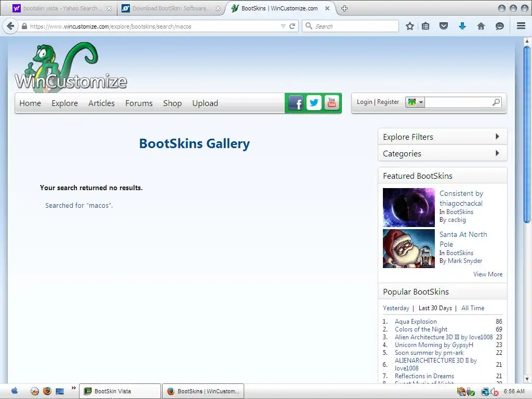Open the URL history dropdown arrow
The height and width of the screenshot is (399, 532).
(283, 26)
